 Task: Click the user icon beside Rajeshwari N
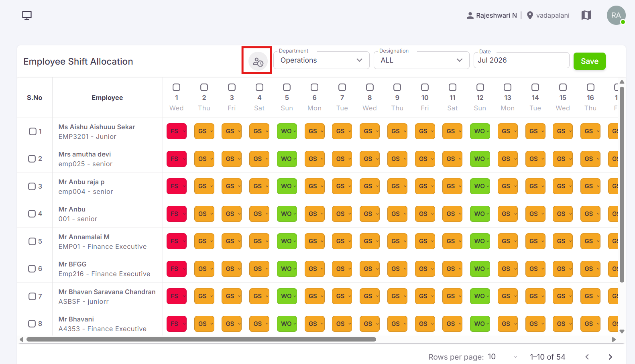coord(470,15)
